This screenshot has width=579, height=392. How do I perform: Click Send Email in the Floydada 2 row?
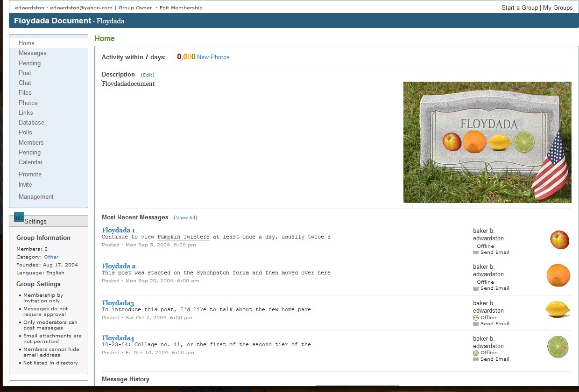point(494,288)
